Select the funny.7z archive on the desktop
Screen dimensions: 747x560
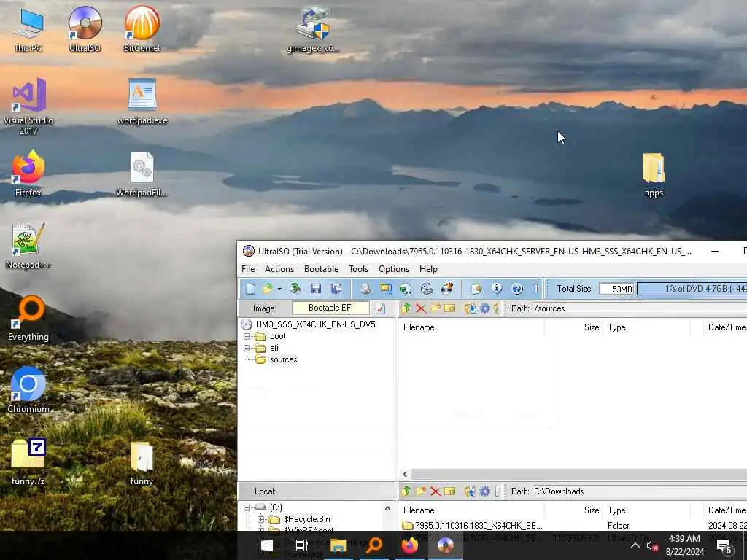point(28,462)
